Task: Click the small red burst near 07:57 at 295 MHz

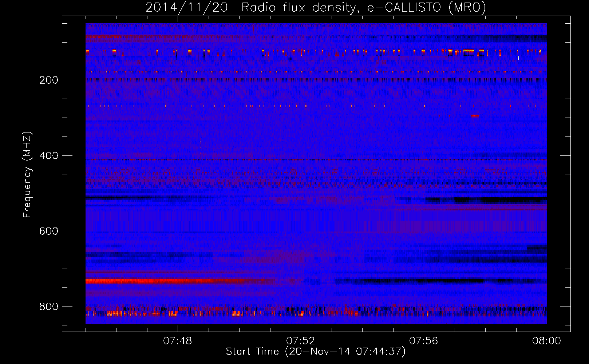Action: [x=475, y=116]
